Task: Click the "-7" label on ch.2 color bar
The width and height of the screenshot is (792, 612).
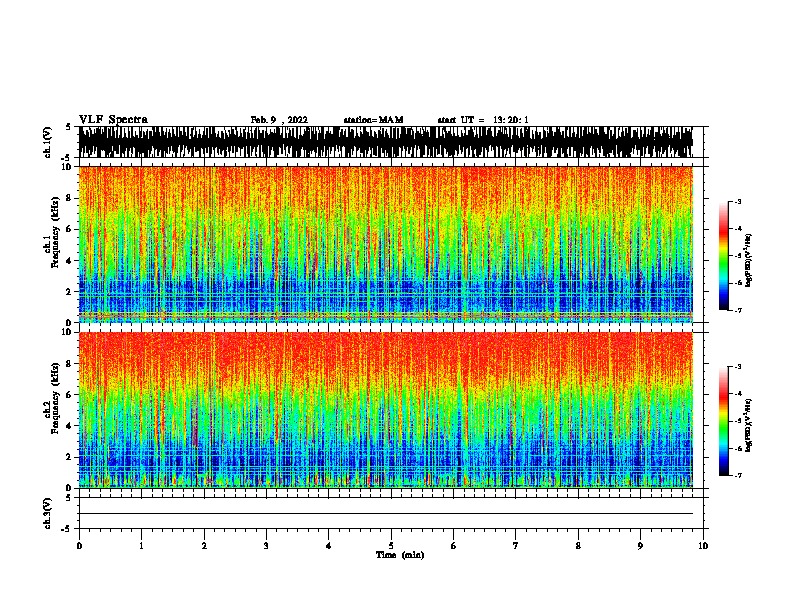Action: pyautogui.click(x=738, y=476)
